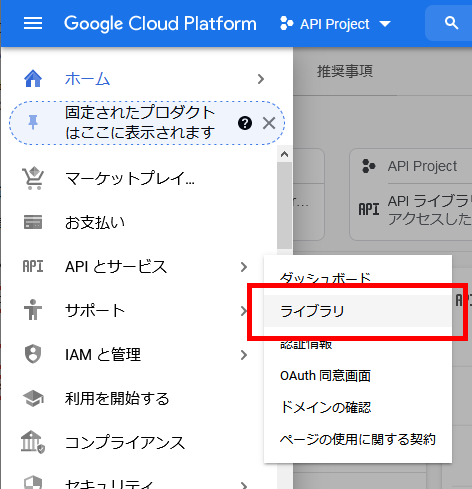Select 認証情報 in the submenu
Screen dimensions: 472x489
(x=306, y=344)
